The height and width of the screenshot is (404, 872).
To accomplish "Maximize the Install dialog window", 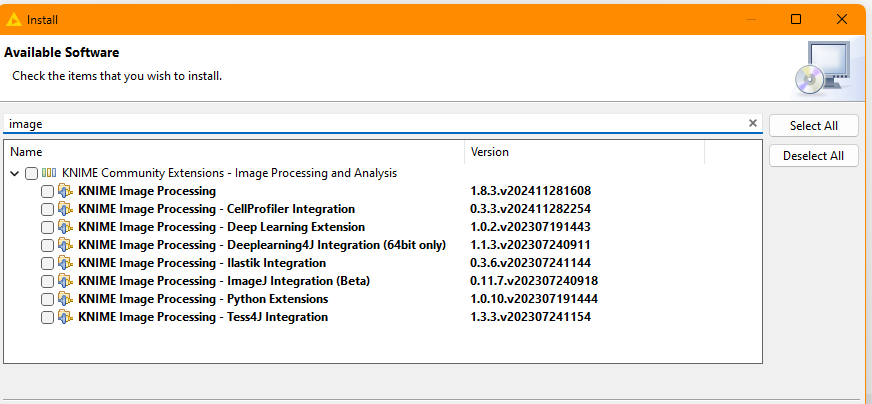I will click(x=796, y=19).
